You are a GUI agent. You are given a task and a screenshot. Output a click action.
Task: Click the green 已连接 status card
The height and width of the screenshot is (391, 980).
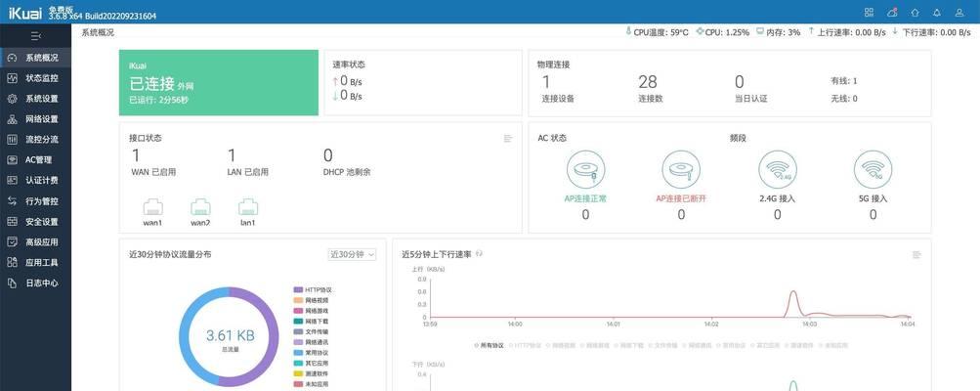point(219,82)
